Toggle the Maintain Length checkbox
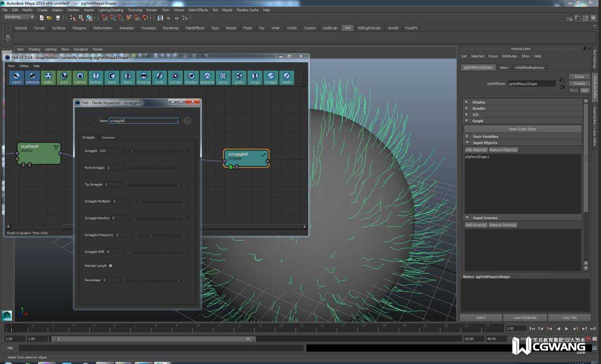 tap(110, 266)
